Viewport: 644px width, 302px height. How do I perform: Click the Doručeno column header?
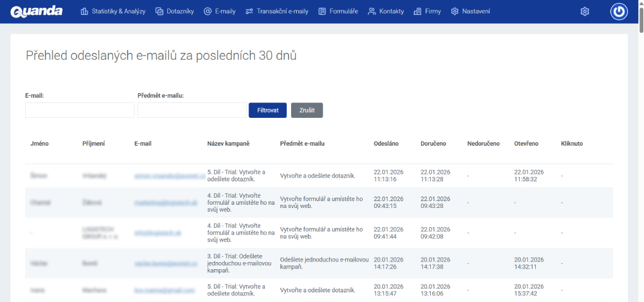click(x=433, y=144)
